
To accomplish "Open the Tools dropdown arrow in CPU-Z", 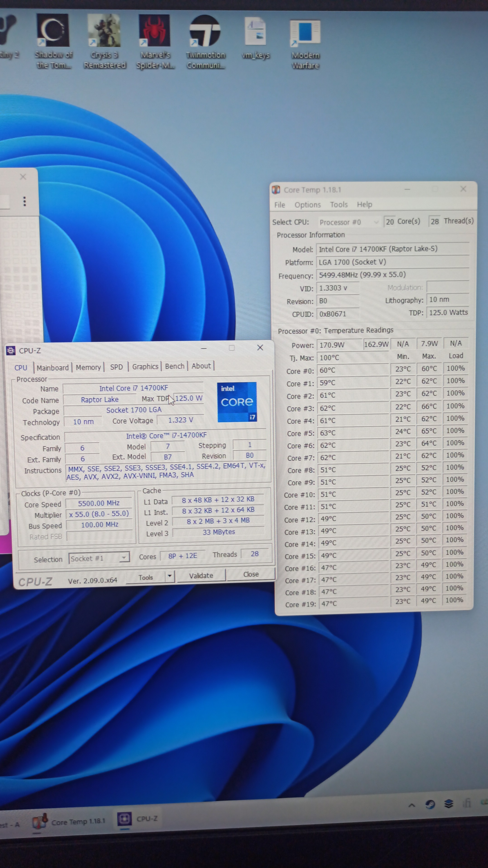I will pos(170,576).
